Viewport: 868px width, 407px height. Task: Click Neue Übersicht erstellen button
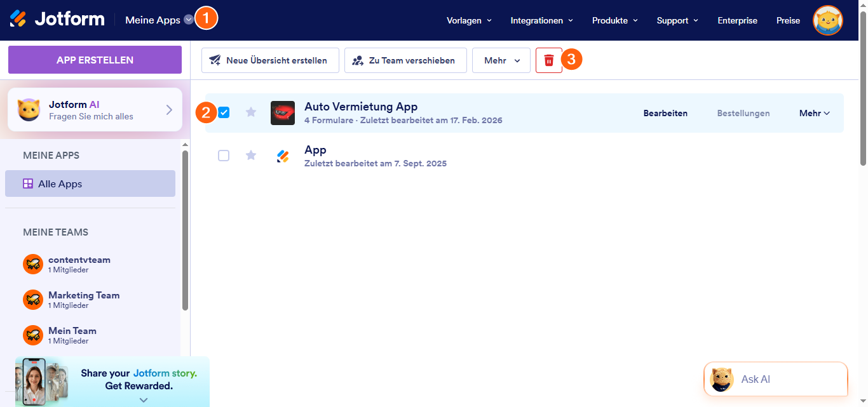click(x=270, y=60)
